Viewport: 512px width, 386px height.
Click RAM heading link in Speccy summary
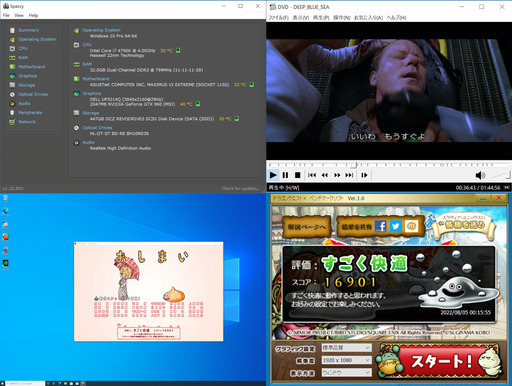click(x=87, y=64)
